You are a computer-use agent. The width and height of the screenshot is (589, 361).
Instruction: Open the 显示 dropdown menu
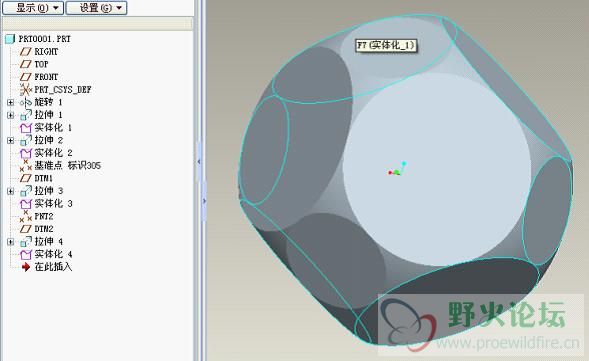coord(33,8)
